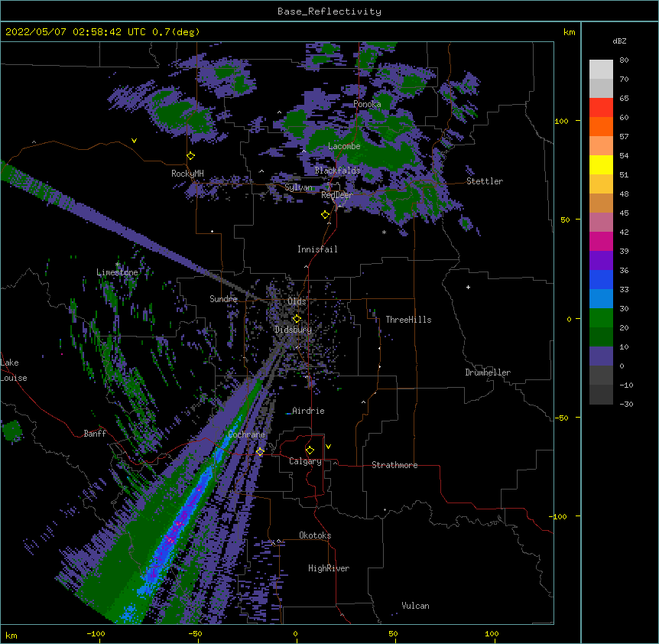Screen dimensions: 659x644
Task: Select the 20 dBZ dark green swatch
Action: 601,337
